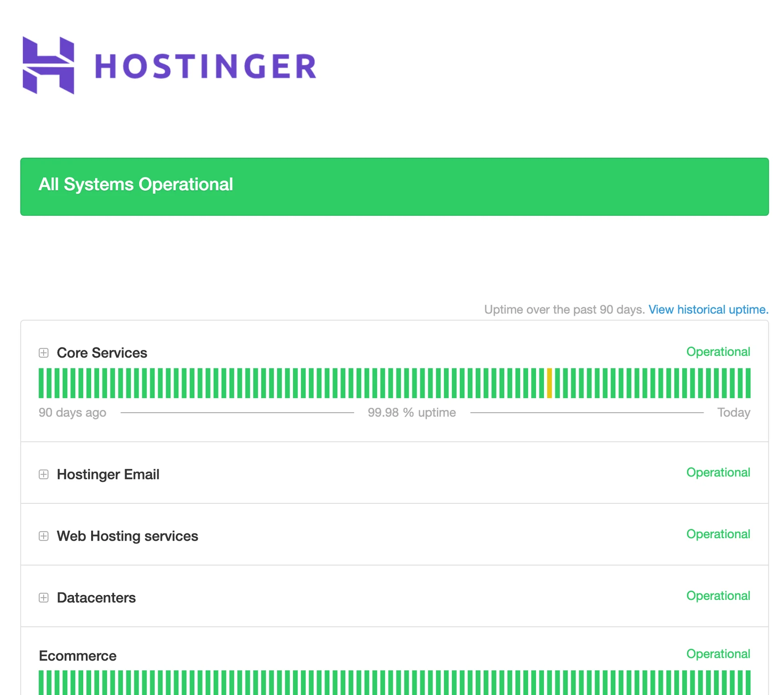
Task: Click the 90 days ago label
Action: pos(73,413)
